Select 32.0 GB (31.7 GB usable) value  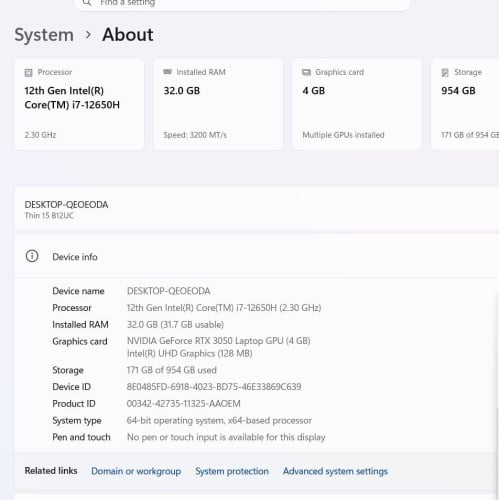pyautogui.click(x=175, y=325)
